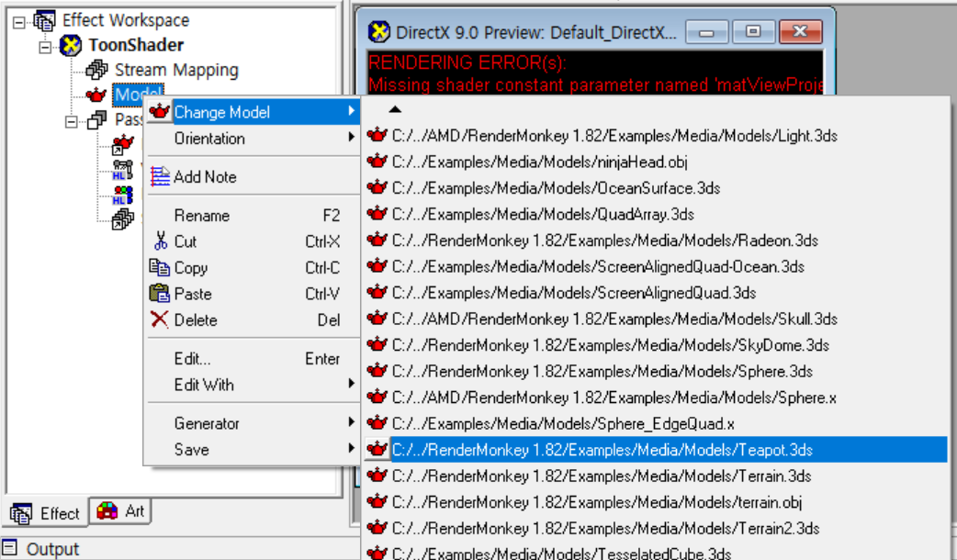The image size is (957, 560).
Task: Select the Light.3ds model
Action: (654, 136)
